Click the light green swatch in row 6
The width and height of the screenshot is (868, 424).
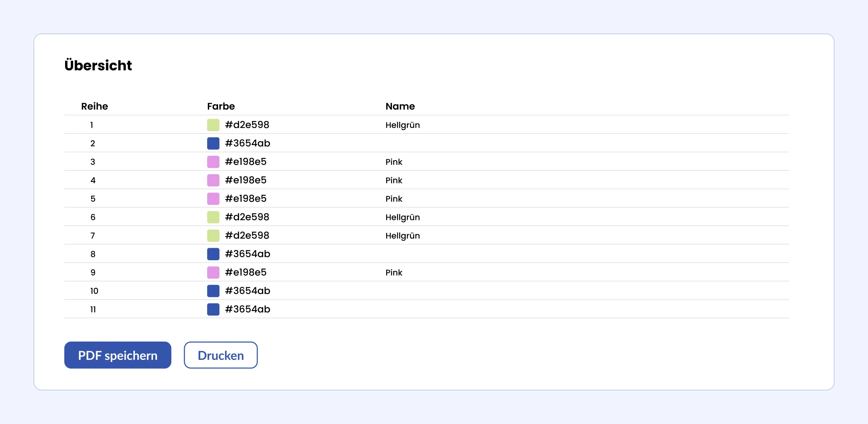click(213, 217)
